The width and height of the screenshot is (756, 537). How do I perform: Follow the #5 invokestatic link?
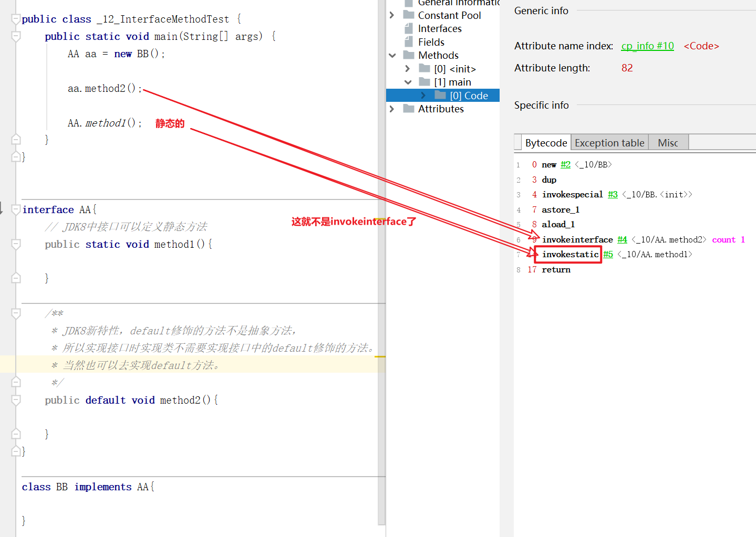608,254
